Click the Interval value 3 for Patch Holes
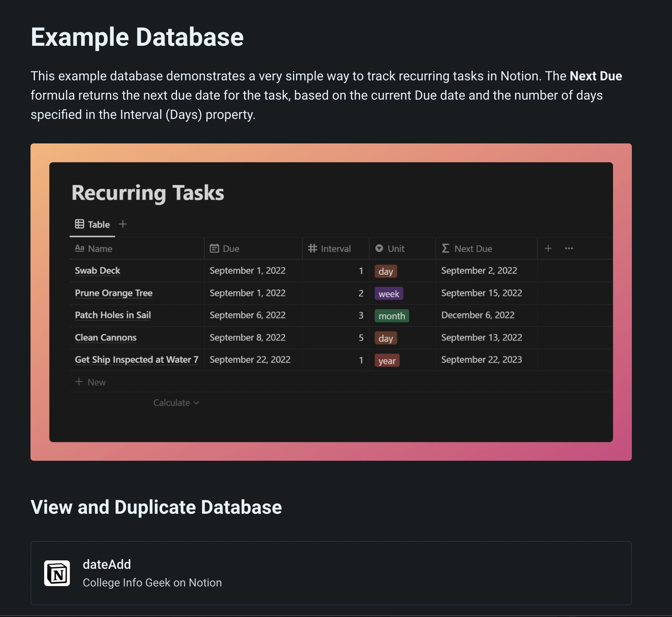This screenshot has width=672, height=617. tap(360, 315)
